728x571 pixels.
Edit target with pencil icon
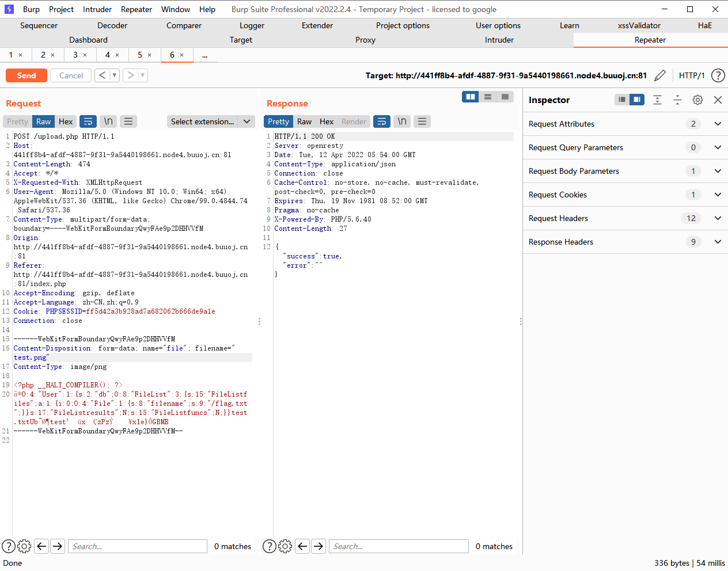pyautogui.click(x=661, y=75)
